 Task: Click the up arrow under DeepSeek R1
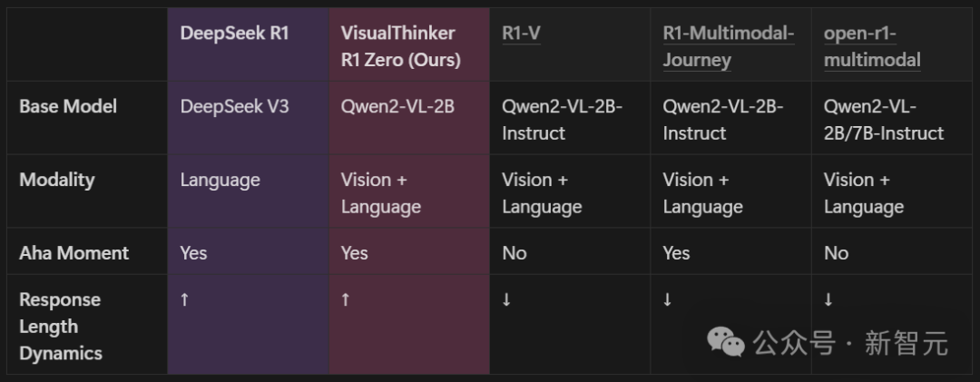pyautogui.click(x=184, y=299)
